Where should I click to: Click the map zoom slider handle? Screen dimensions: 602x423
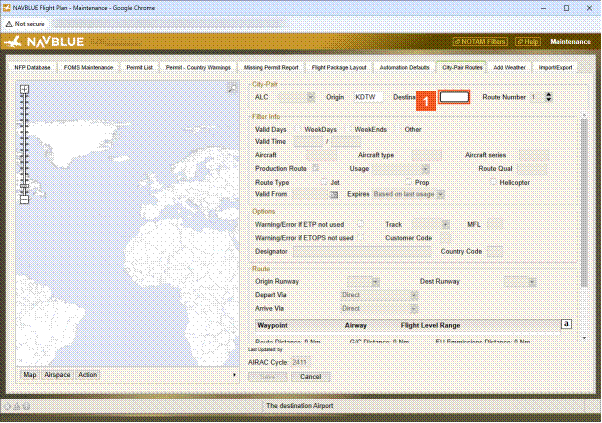click(x=24, y=186)
